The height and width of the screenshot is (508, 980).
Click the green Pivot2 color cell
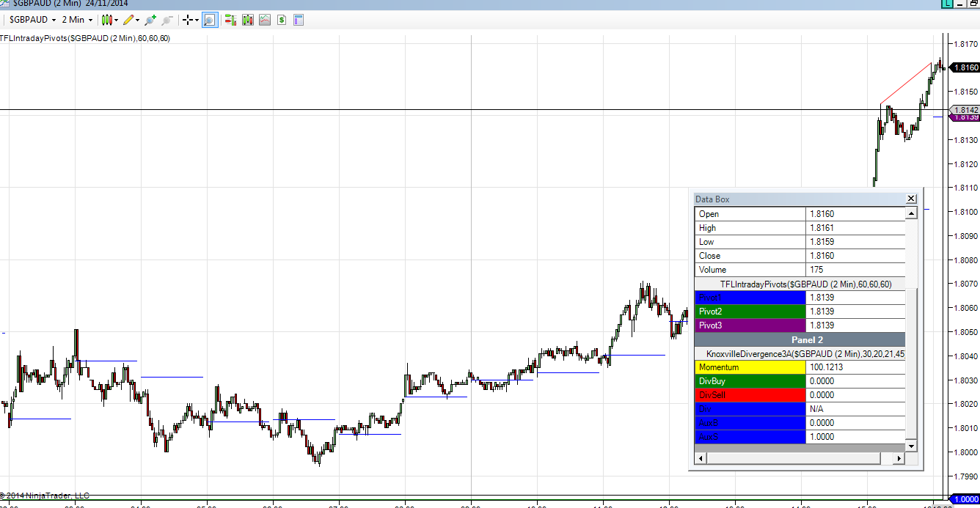pyautogui.click(x=750, y=312)
